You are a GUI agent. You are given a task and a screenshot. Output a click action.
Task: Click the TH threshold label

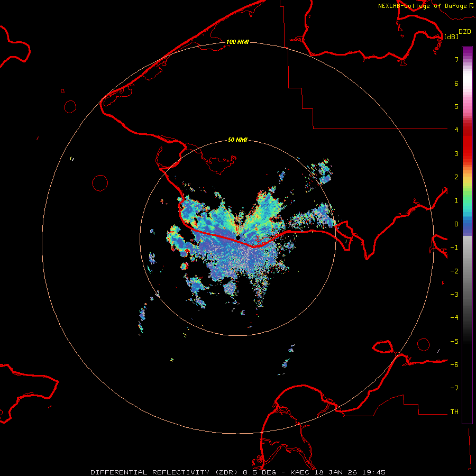[454, 412]
